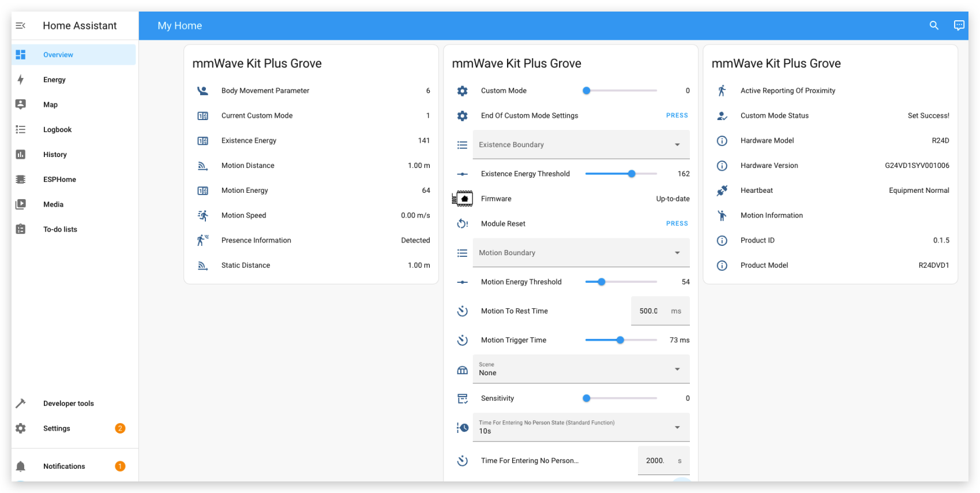
Task: Click the Active Reporting Of Proximity walking icon
Action: (x=722, y=91)
